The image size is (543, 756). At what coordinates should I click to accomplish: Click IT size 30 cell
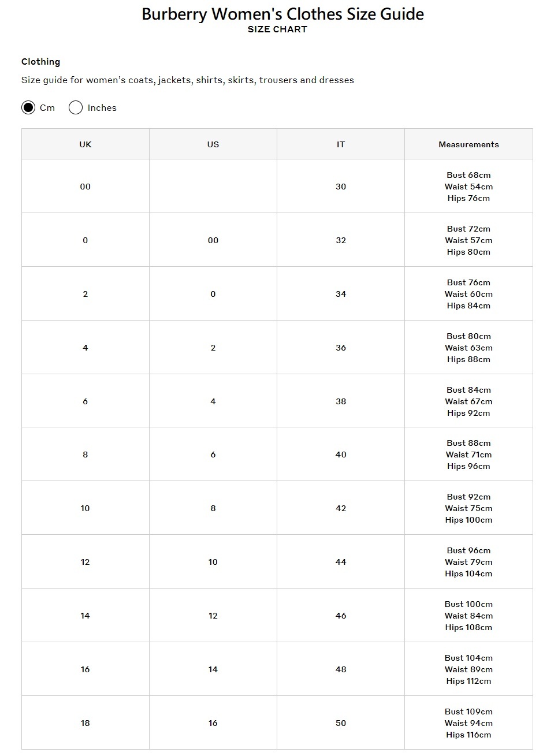(x=341, y=187)
